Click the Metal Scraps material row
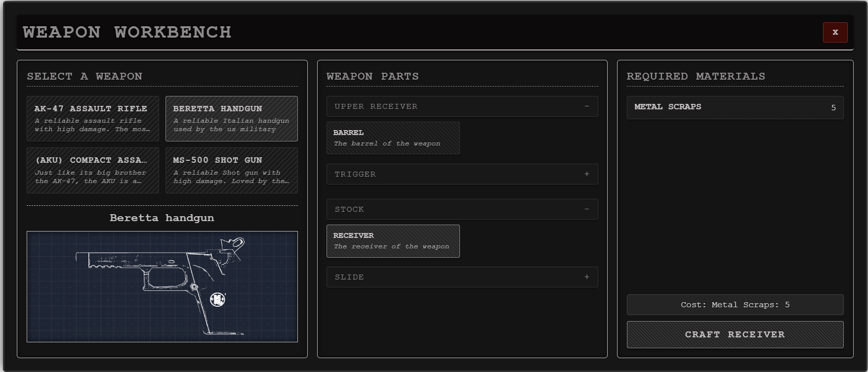 pos(735,107)
